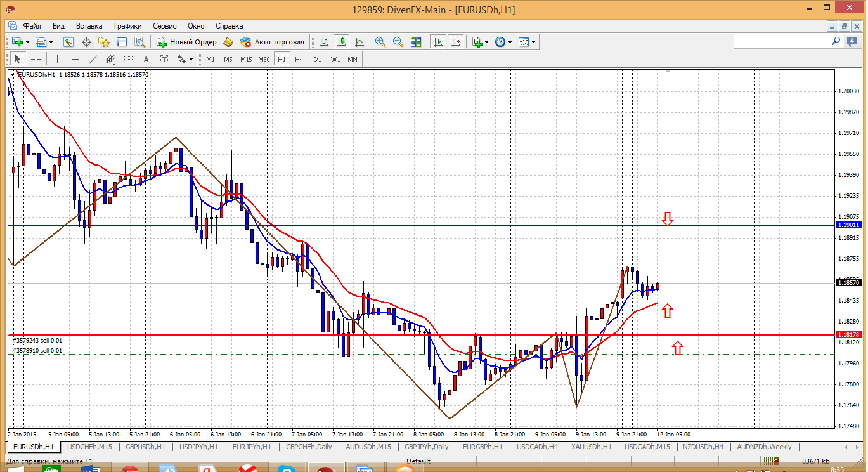Screen dimensions: 868x472
Task: Switch to the XAUUSDh,H1 chart tab
Action: point(591,447)
